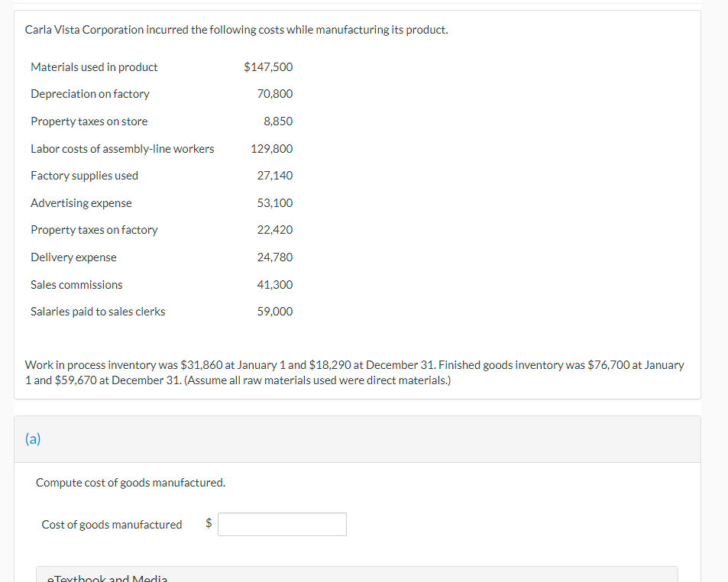Select the Delivery expense row
The height and width of the screenshot is (582, 728).
click(73, 257)
